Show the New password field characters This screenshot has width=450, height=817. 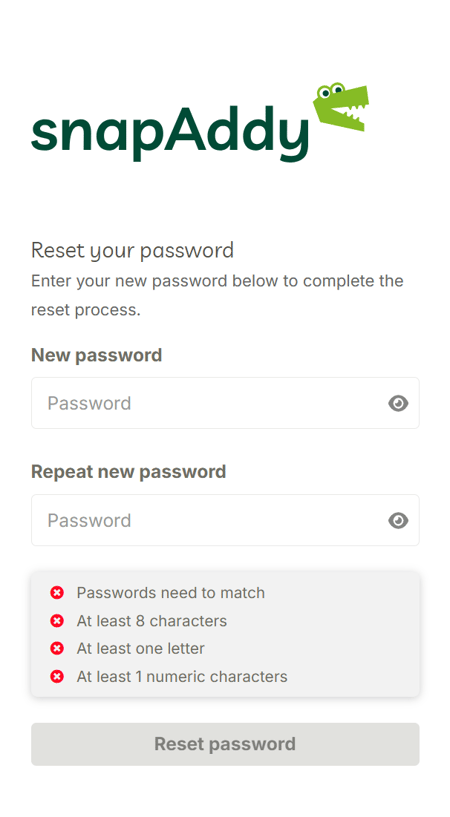(x=398, y=403)
